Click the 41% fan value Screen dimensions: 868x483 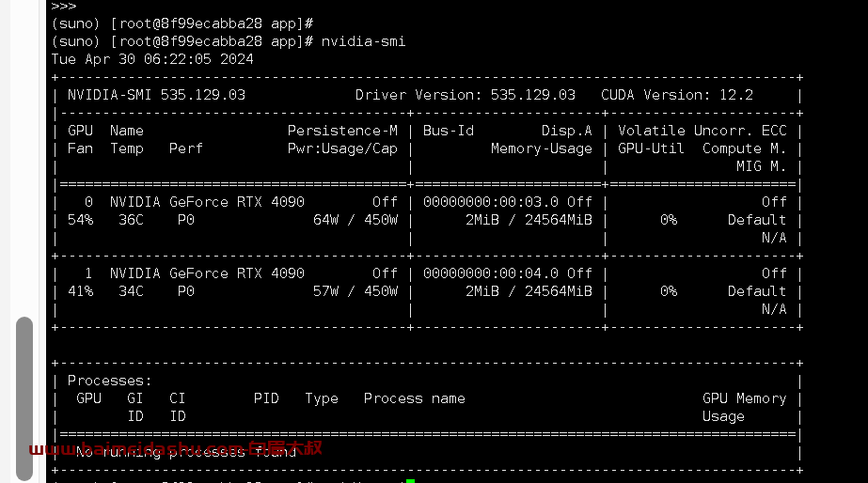(80, 291)
